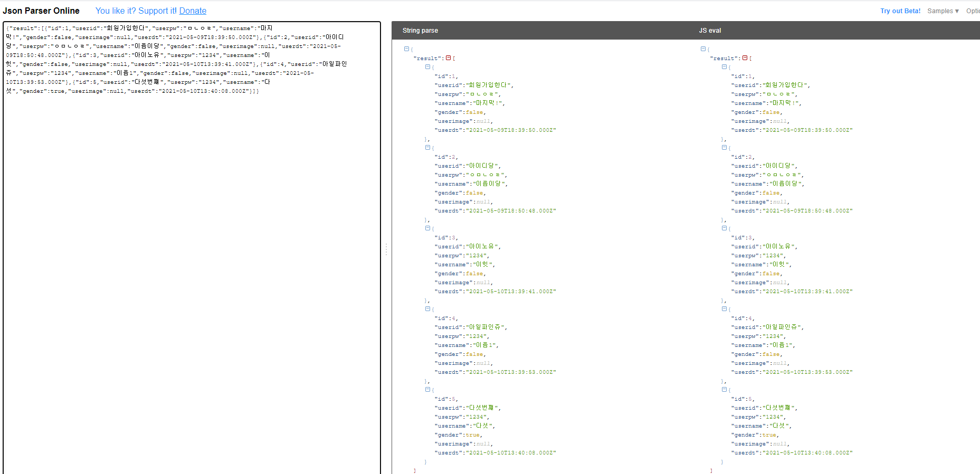Collapse the result array in String parse panel
980x474 pixels.
point(448,58)
